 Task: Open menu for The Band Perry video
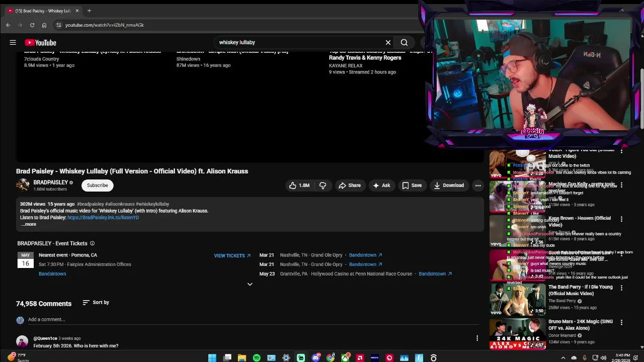tap(621, 288)
